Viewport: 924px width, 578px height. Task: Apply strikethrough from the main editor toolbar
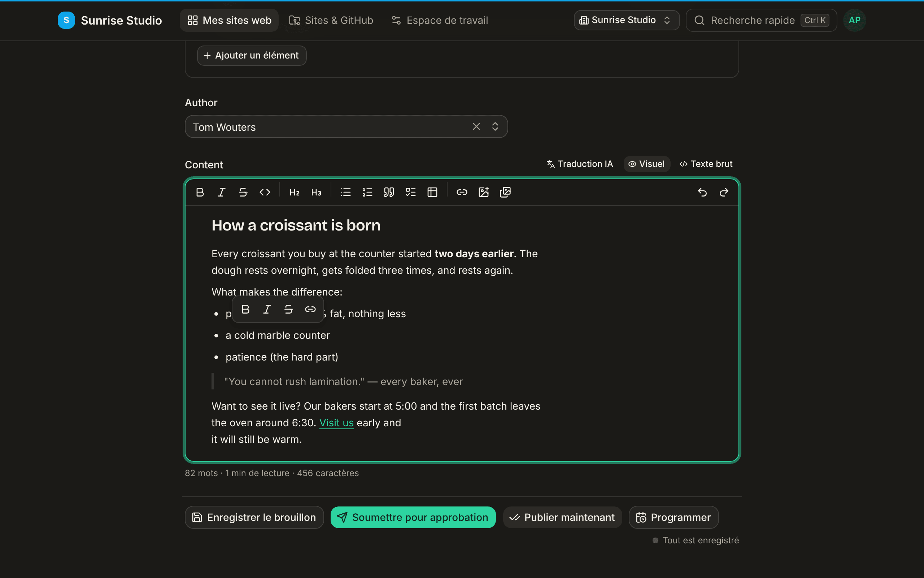[243, 192]
